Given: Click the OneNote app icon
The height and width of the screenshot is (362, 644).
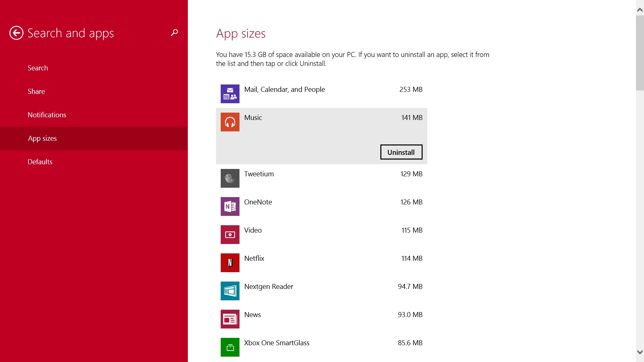Looking at the screenshot, I should pyautogui.click(x=230, y=206).
